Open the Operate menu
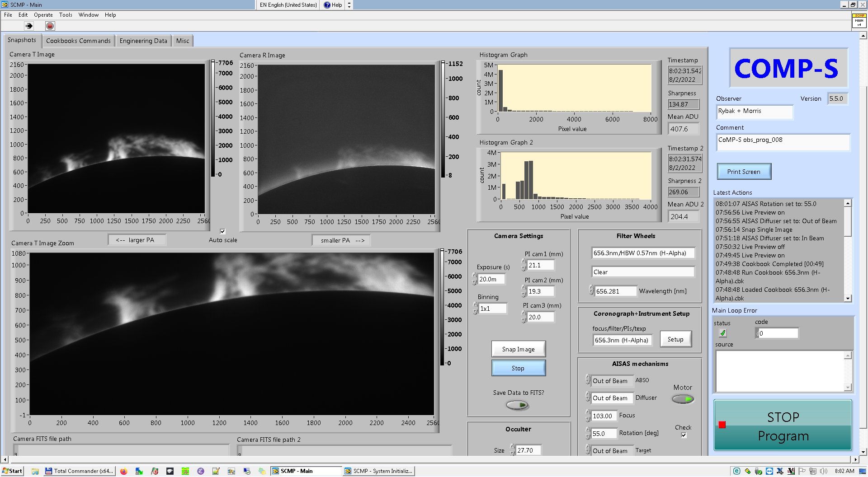Image resolution: width=868 pixels, height=477 pixels. (x=43, y=15)
